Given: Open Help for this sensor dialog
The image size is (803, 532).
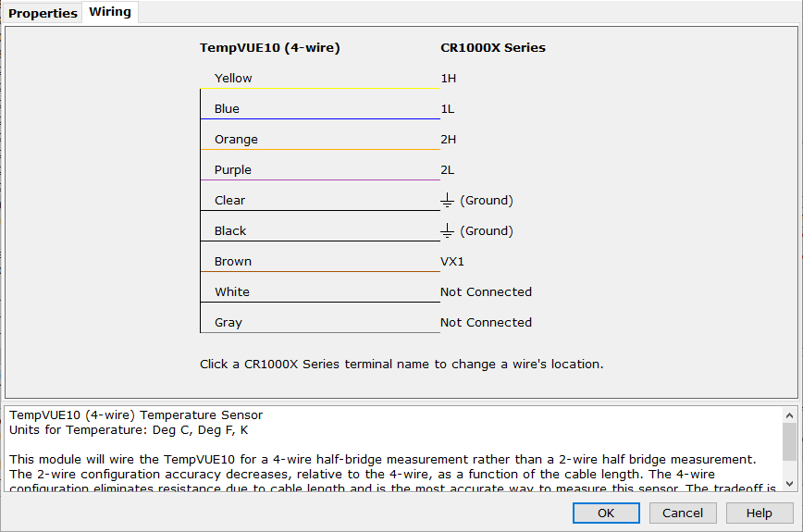Looking at the screenshot, I should 760,513.
